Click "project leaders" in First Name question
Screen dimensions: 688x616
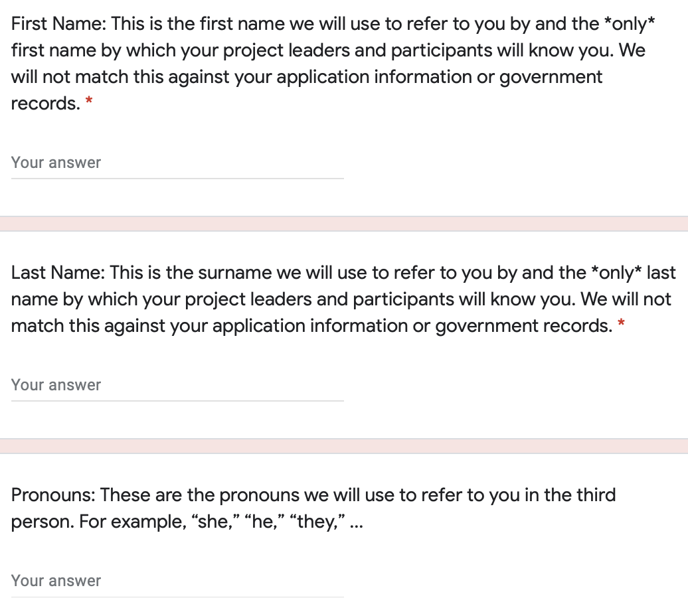[x=286, y=50]
